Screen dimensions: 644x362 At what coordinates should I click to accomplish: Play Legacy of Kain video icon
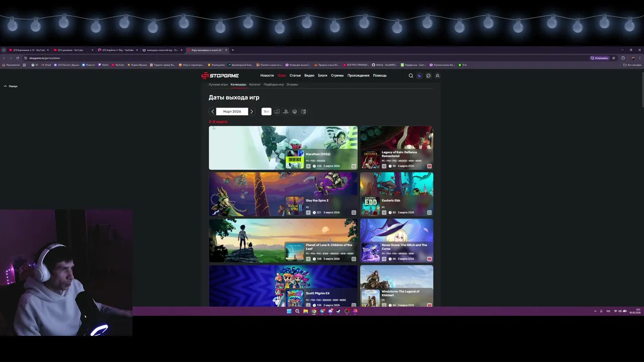click(x=429, y=166)
